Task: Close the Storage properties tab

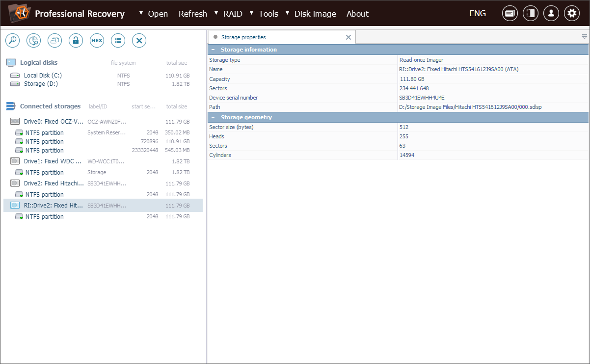Action: pos(349,37)
